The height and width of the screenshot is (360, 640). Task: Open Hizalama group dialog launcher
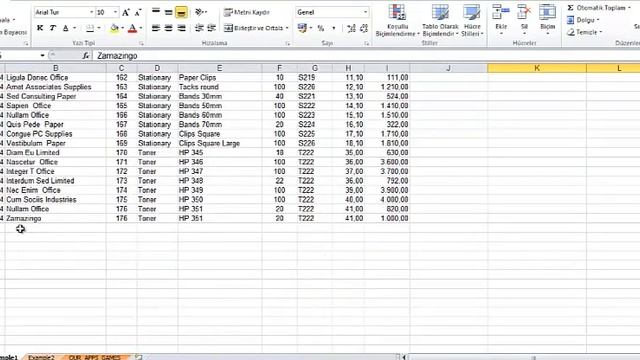coord(287,43)
